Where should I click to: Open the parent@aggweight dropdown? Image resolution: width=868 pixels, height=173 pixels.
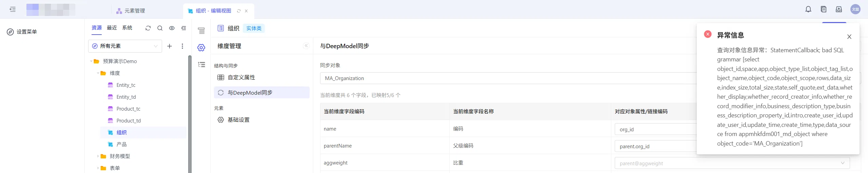click(x=732, y=164)
